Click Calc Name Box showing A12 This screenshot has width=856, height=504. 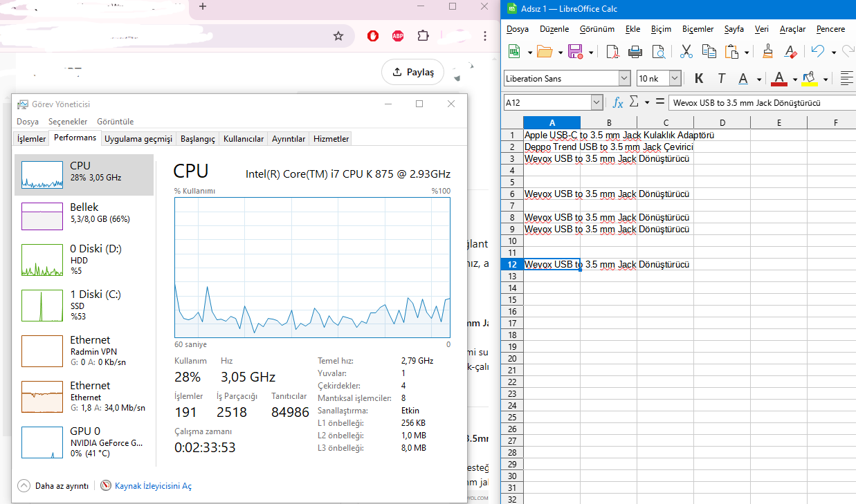pos(547,102)
